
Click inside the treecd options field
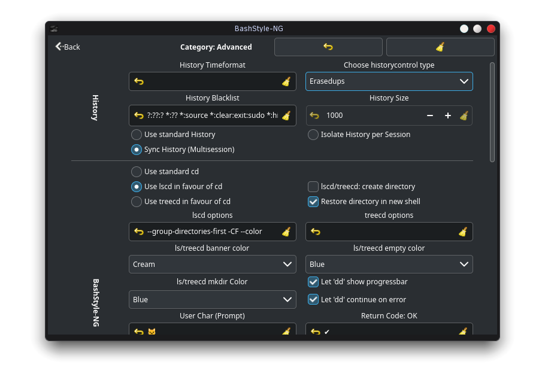[x=389, y=231]
